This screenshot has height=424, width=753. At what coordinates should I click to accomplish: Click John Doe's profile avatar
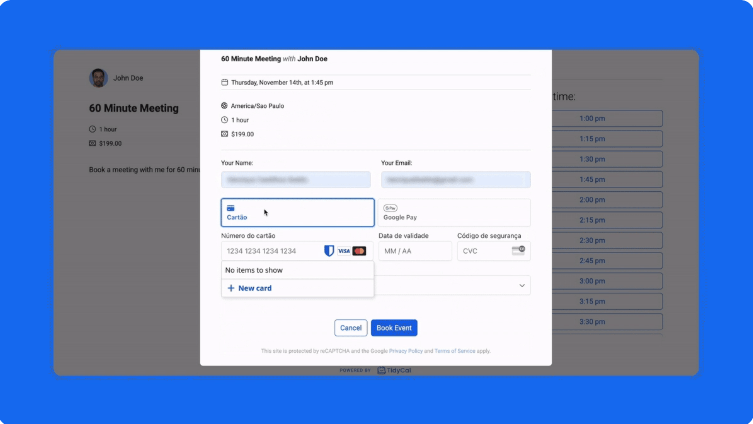click(x=98, y=78)
